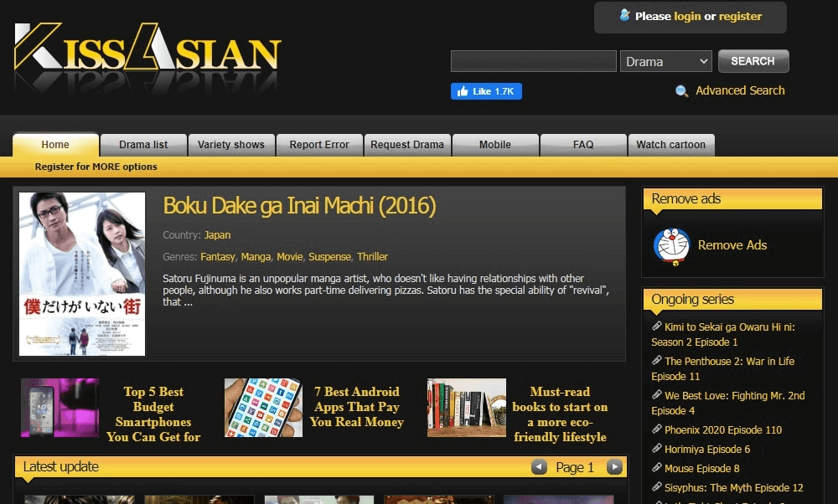Go to next page of Latest update

point(614,467)
